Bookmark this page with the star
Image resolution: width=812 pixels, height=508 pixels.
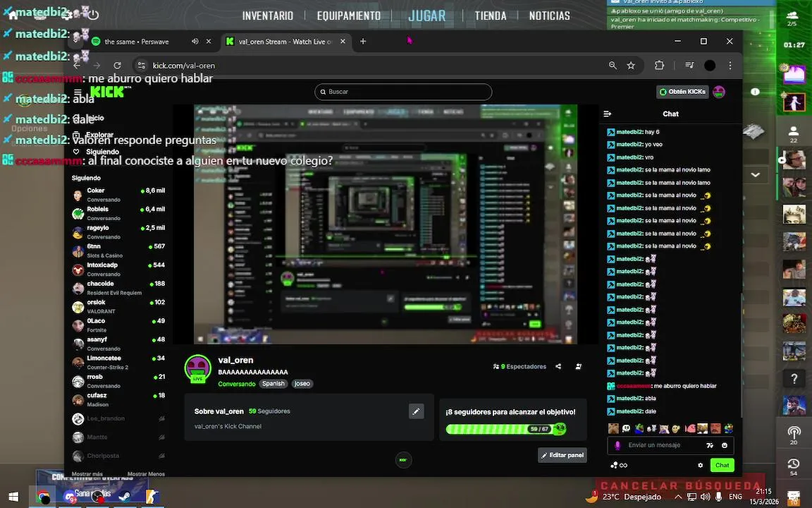tap(631, 66)
